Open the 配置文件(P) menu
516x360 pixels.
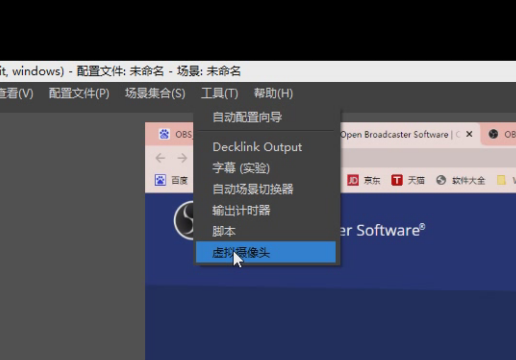click(79, 93)
